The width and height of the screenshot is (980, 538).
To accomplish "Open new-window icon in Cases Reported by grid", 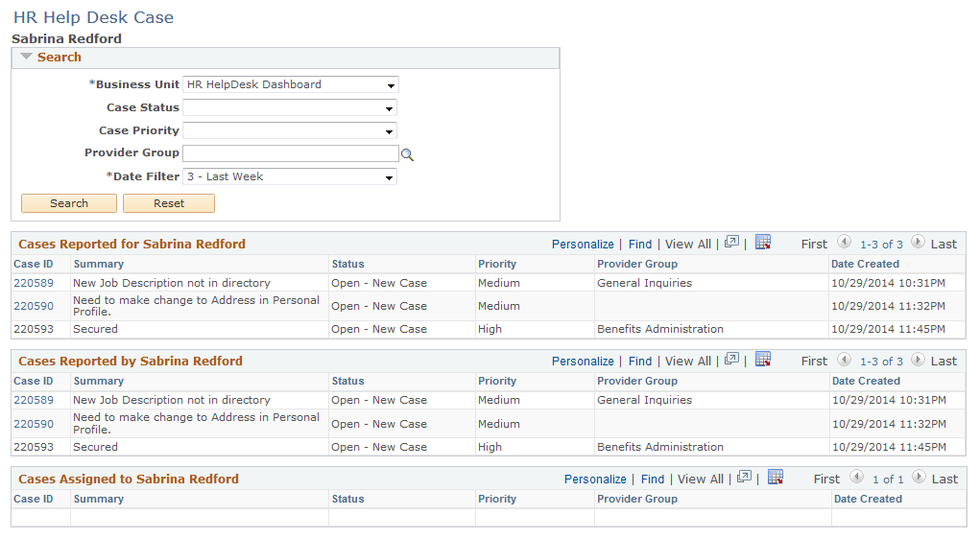I will click(x=731, y=359).
